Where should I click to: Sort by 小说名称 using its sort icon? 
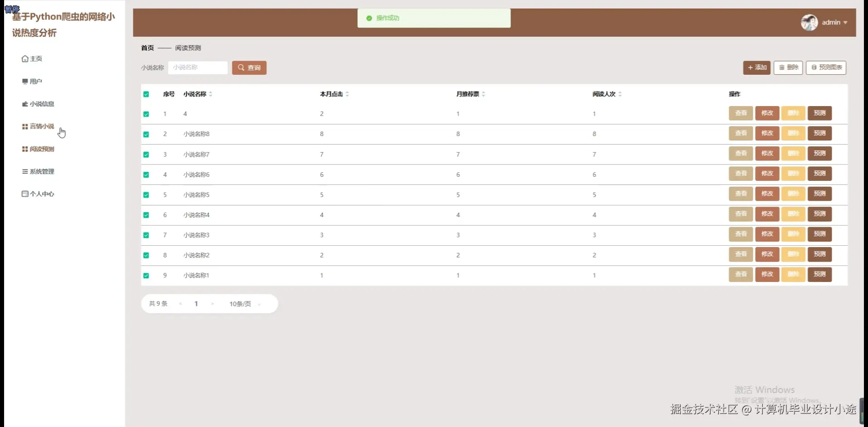tap(210, 94)
